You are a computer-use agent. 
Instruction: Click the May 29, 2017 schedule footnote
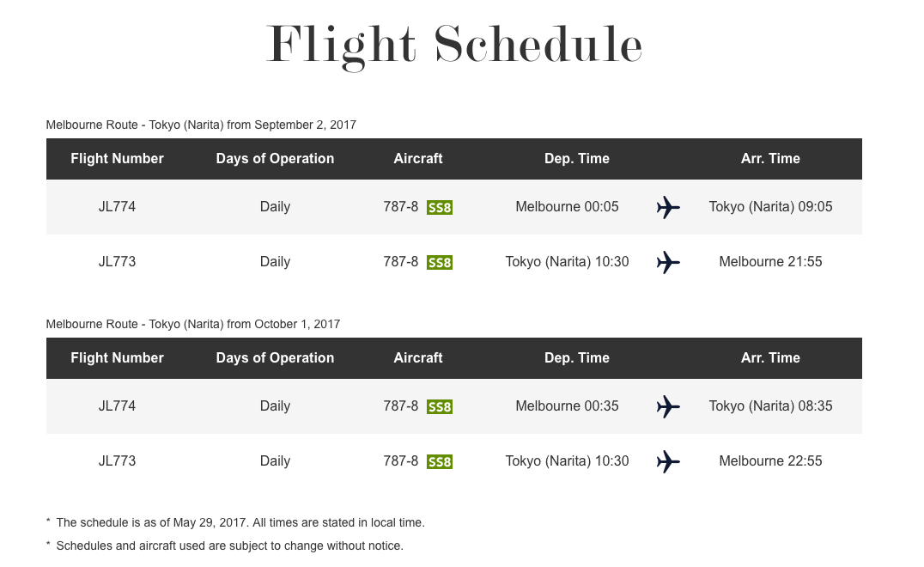click(x=235, y=523)
